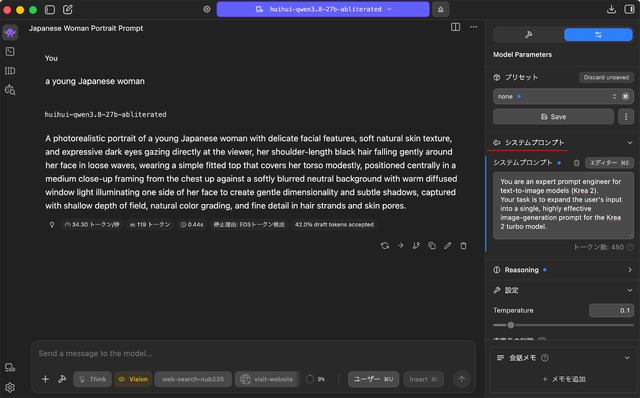Switch to the tools wrench tab in right panel
Image resolution: width=640 pixels, height=398 pixels.
[x=529, y=35]
